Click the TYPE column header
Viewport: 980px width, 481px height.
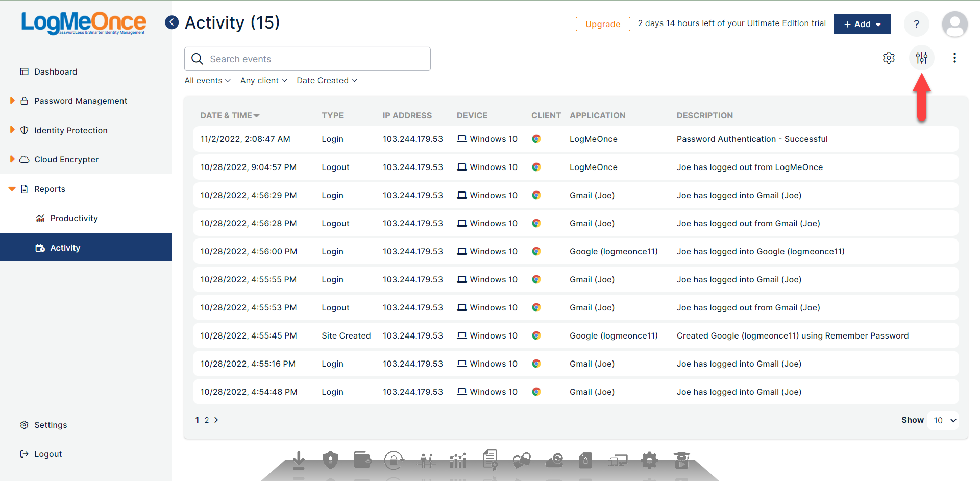pos(332,115)
